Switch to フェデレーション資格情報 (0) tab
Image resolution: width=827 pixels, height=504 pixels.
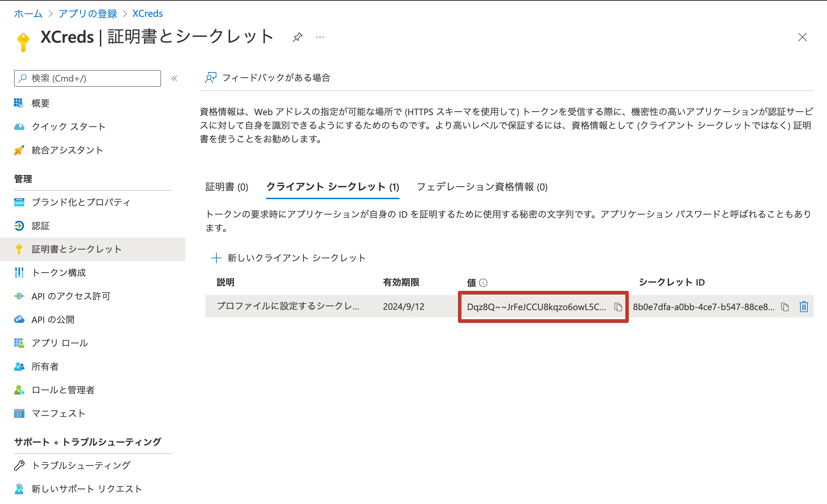tap(482, 187)
